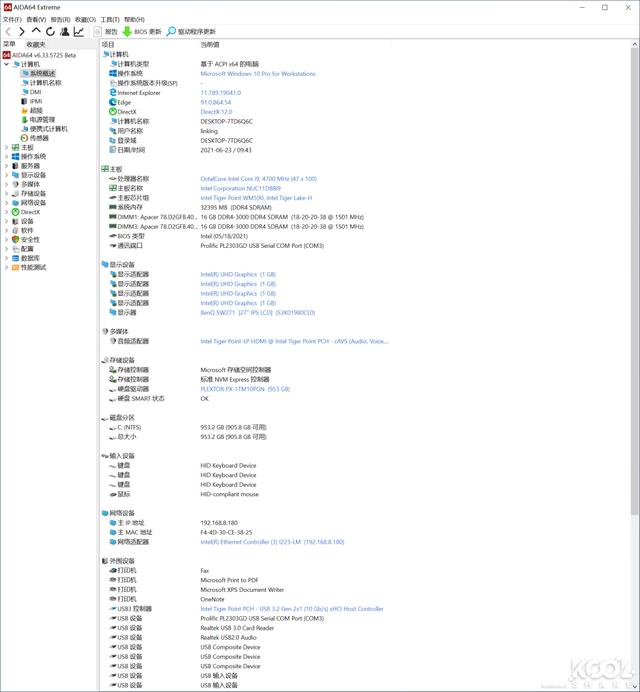Expand the 操作系统 tree node
The height and width of the screenshot is (692, 640).
(x=7, y=157)
